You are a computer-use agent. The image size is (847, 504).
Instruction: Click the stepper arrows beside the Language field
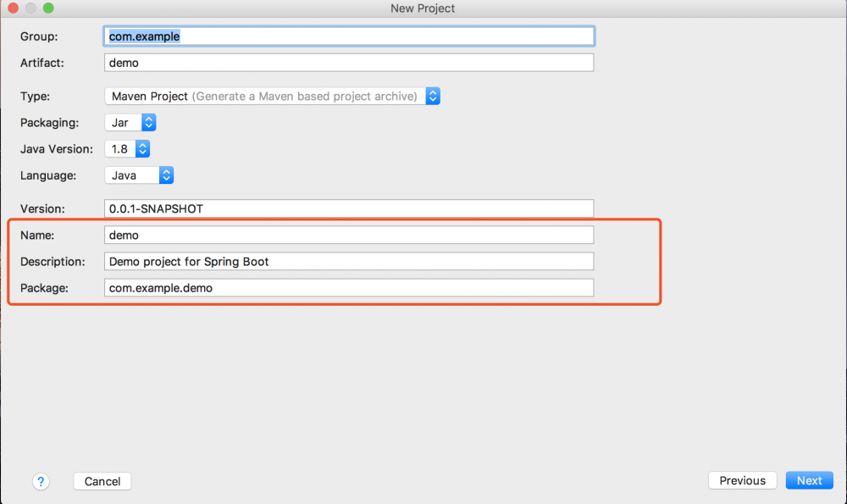click(166, 174)
